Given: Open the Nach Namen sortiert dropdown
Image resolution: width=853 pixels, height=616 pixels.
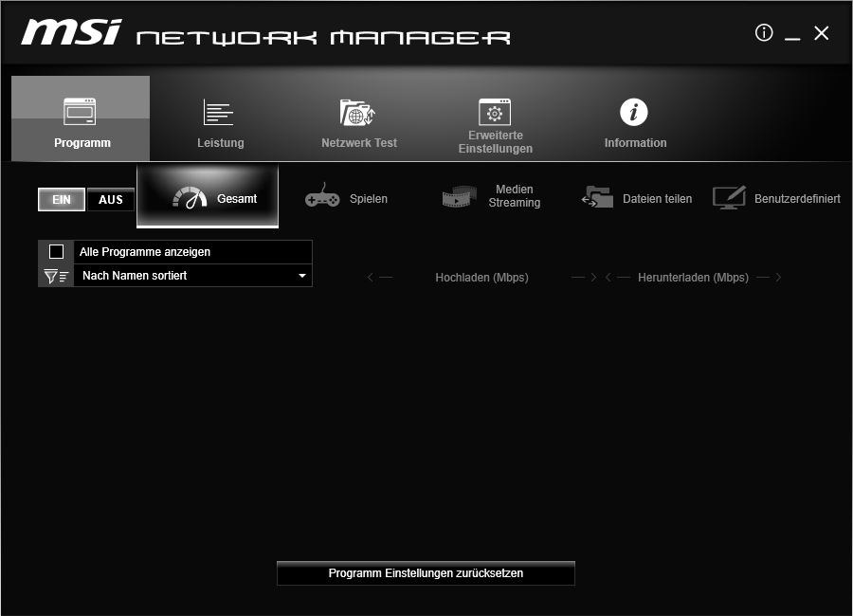Looking at the screenshot, I should [x=192, y=276].
